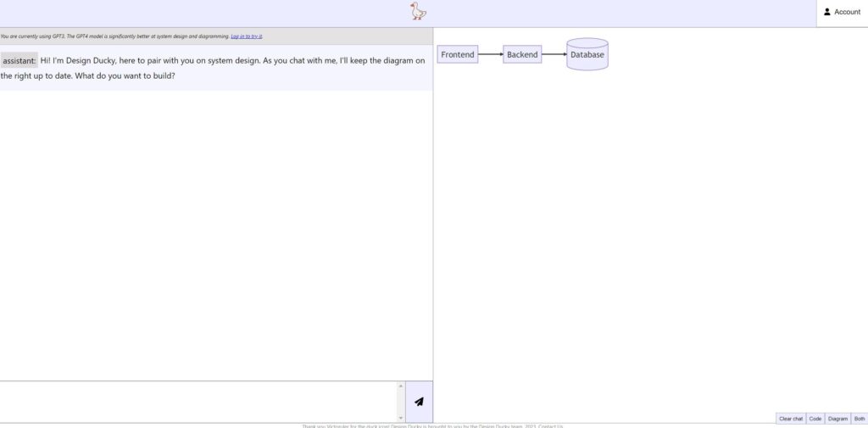This screenshot has width=868, height=428.
Task: Open the Account menu
Action: (x=842, y=13)
